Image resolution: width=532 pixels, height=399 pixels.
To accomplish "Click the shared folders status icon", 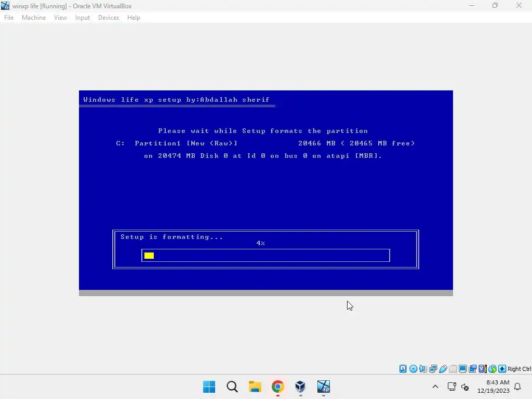I will [x=453, y=369].
